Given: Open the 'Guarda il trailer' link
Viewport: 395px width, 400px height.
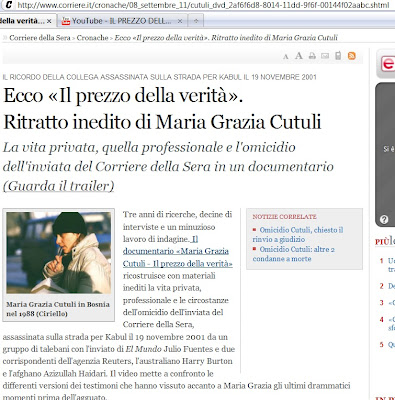Looking at the screenshot, I should click(x=58, y=186).
